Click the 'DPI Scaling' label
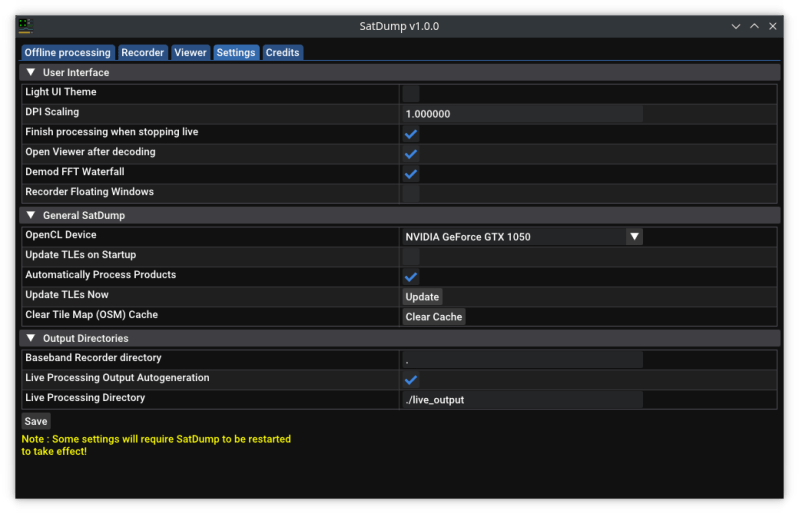799x514 pixels. (x=52, y=112)
